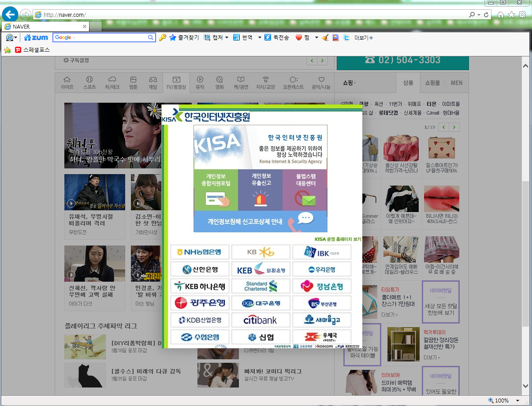Expand the 캡처 capture dropdown arrow
This screenshot has width=532, height=406.
(227, 38)
